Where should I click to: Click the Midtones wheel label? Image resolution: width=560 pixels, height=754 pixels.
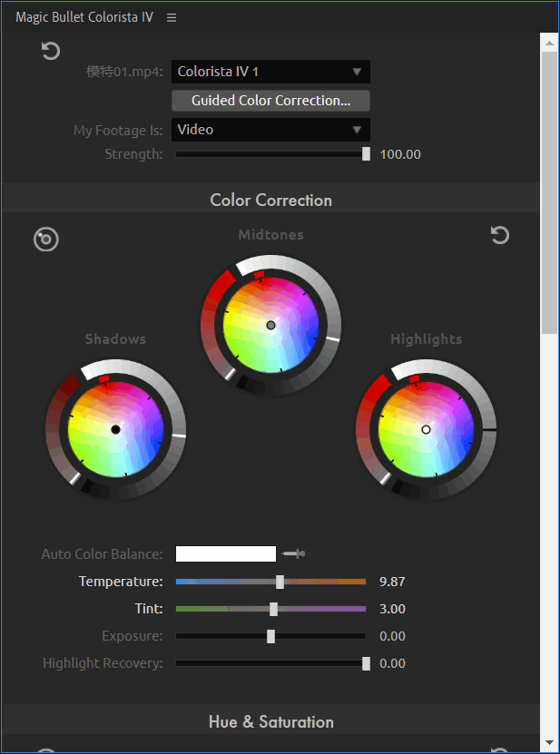click(270, 235)
